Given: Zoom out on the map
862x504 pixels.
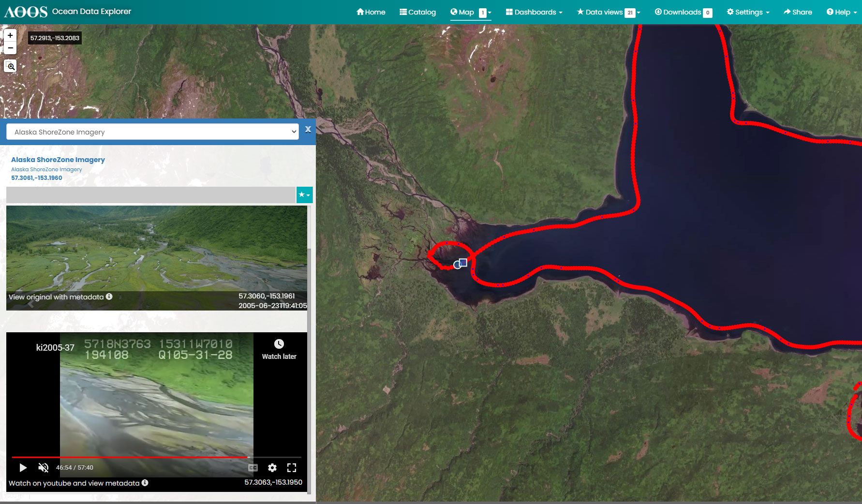Looking at the screenshot, I should point(10,48).
